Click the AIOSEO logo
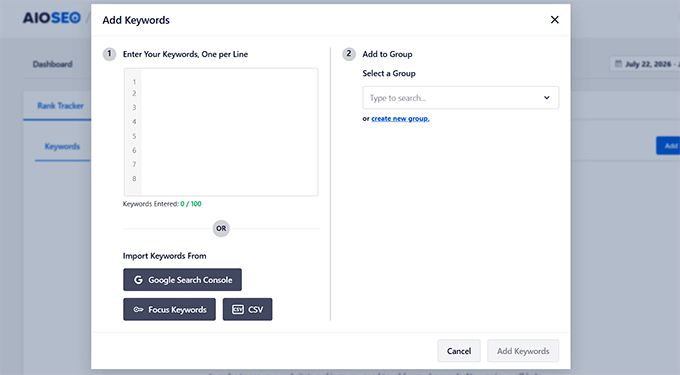The height and width of the screenshot is (375, 680). 52,18
